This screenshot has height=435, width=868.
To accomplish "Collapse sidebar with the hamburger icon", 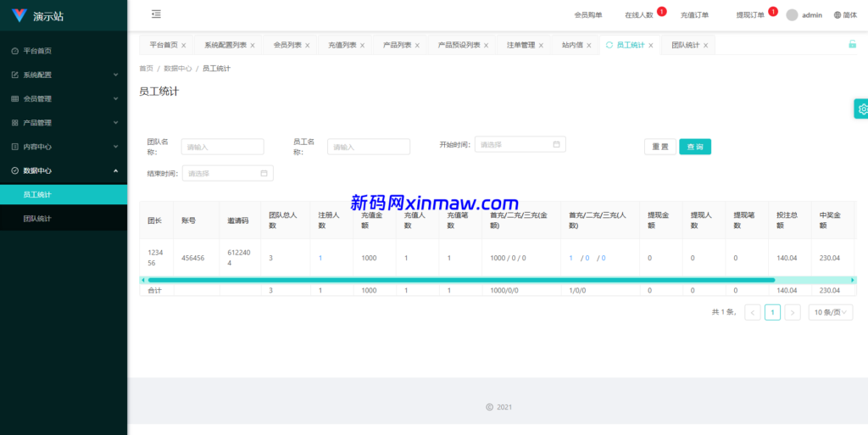I will (x=156, y=14).
